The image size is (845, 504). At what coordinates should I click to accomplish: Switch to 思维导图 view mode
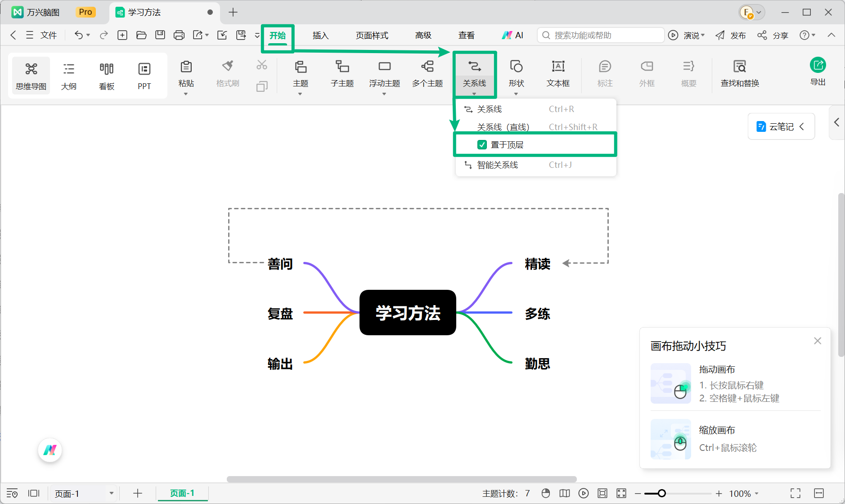pyautogui.click(x=31, y=76)
